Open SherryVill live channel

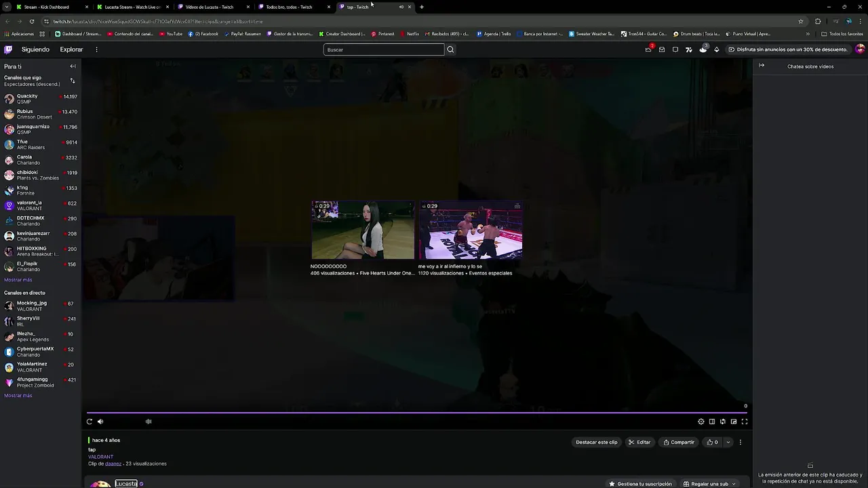[x=41, y=321]
